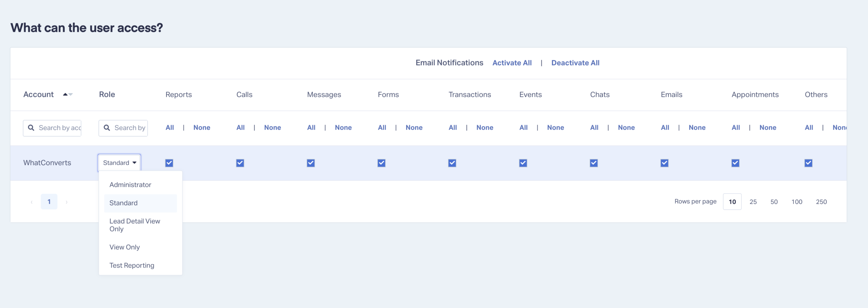Select View Only role option
This screenshot has height=308, width=868.
(x=140, y=247)
